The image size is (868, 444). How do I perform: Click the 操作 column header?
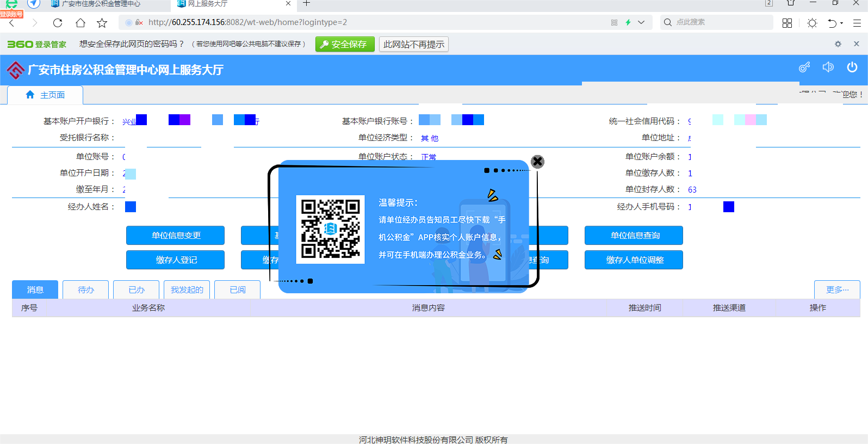click(x=818, y=308)
